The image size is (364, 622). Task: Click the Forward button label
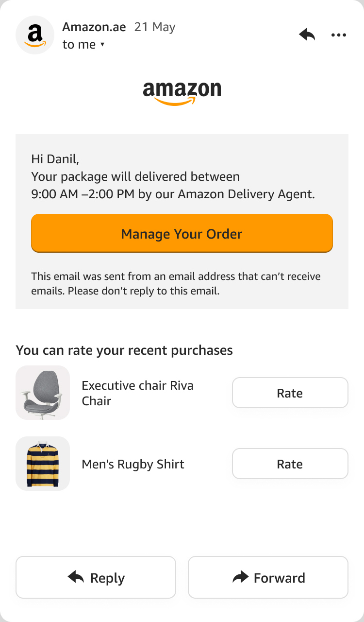[x=279, y=578]
